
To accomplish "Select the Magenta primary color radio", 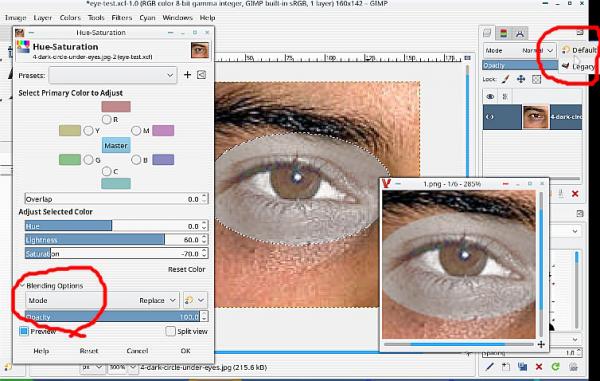I will click(x=136, y=131).
